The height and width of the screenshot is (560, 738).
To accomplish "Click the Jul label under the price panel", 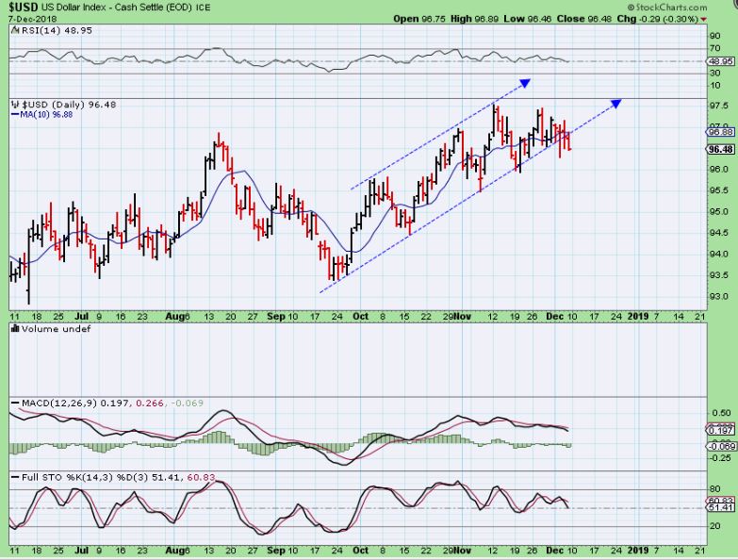I will point(82,316).
